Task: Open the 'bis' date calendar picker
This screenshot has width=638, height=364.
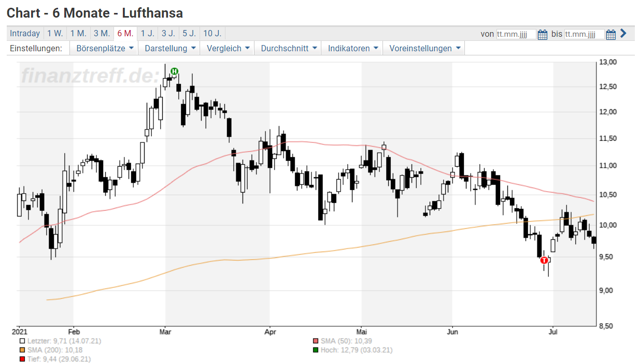Action: tap(611, 35)
